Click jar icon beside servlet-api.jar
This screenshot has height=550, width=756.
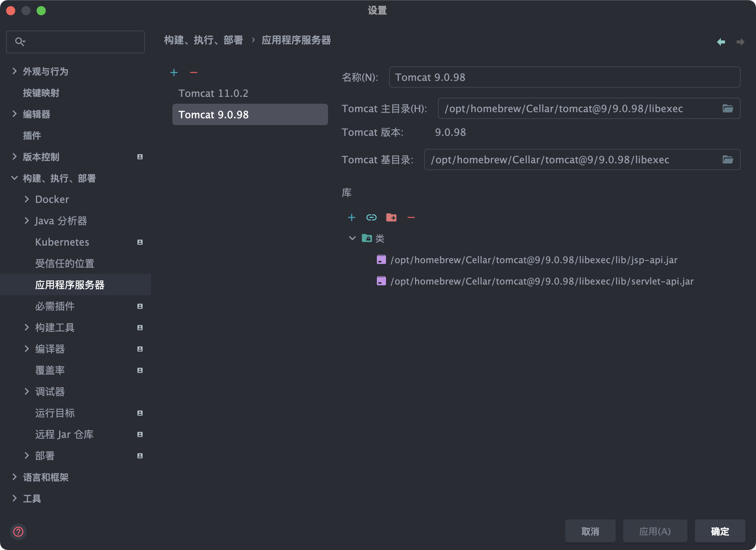click(381, 281)
